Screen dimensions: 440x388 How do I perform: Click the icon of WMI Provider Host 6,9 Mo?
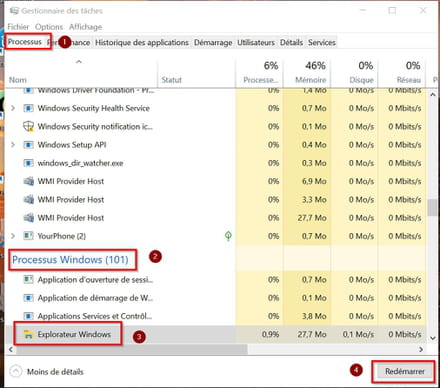(x=28, y=181)
